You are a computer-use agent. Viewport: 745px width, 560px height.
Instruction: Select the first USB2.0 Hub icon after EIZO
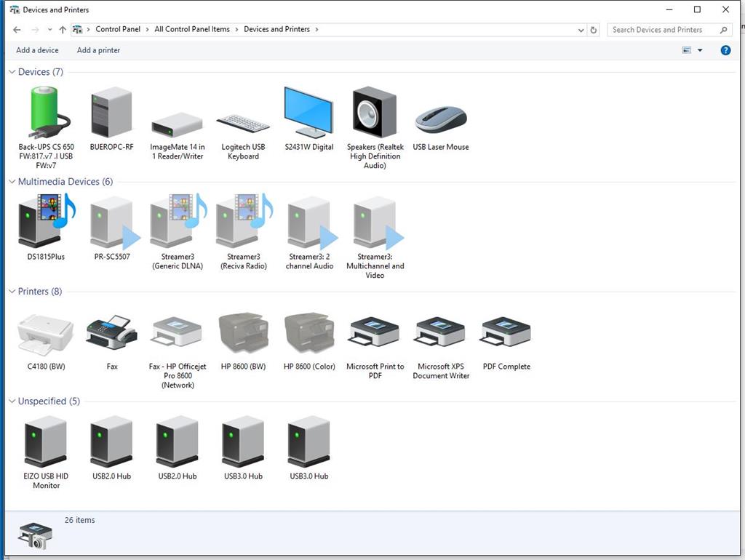(111, 441)
